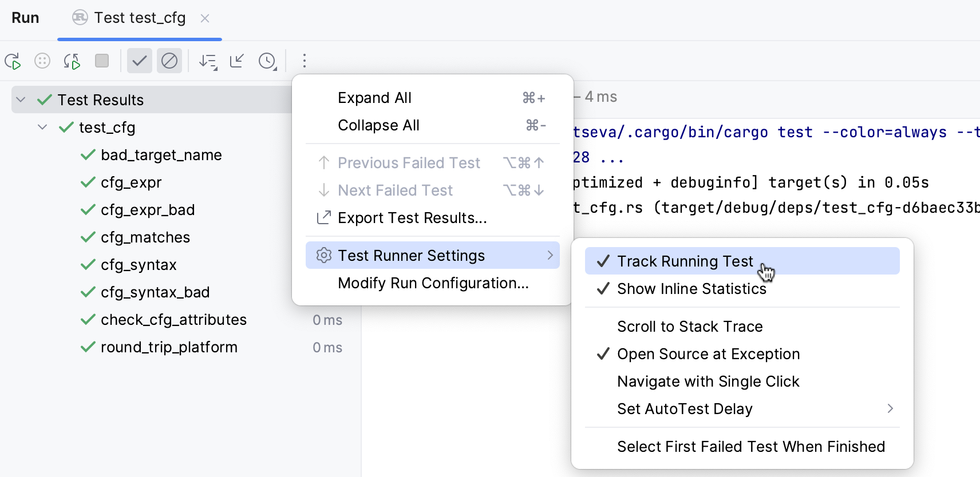Rerun the test_cfg test run
This screenshot has height=477, width=980.
coord(13,61)
